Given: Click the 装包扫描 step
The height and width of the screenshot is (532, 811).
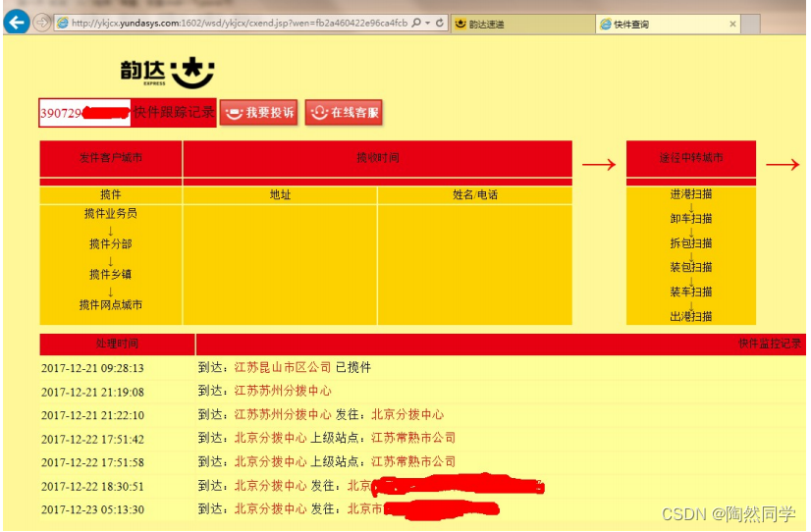Looking at the screenshot, I should pyautogui.click(x=691, y=267).
